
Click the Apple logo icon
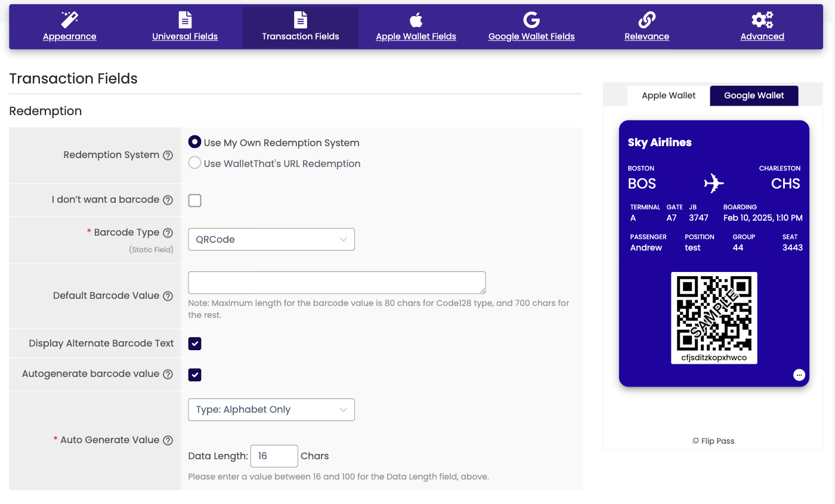[x=416, y=20]
